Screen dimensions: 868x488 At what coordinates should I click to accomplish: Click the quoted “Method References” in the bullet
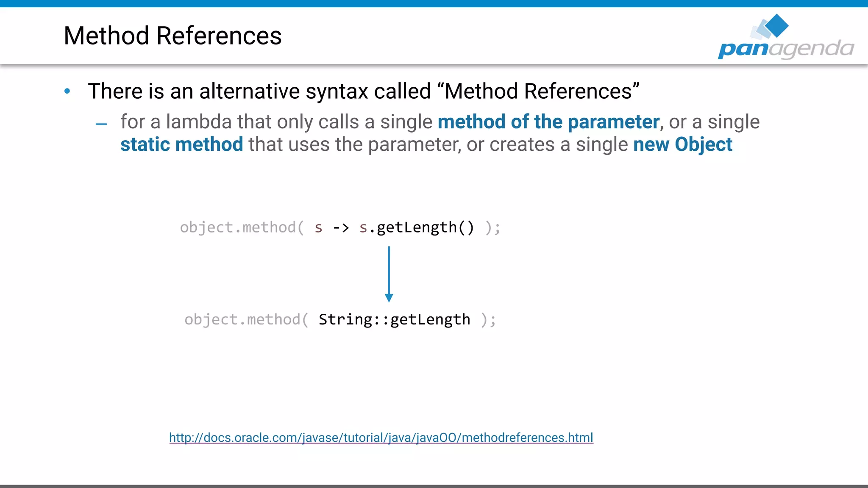537,91
